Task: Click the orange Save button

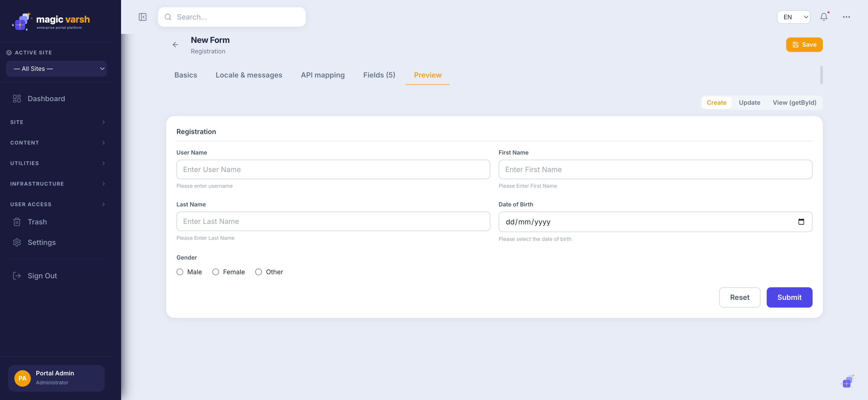Action: (804, 44)
